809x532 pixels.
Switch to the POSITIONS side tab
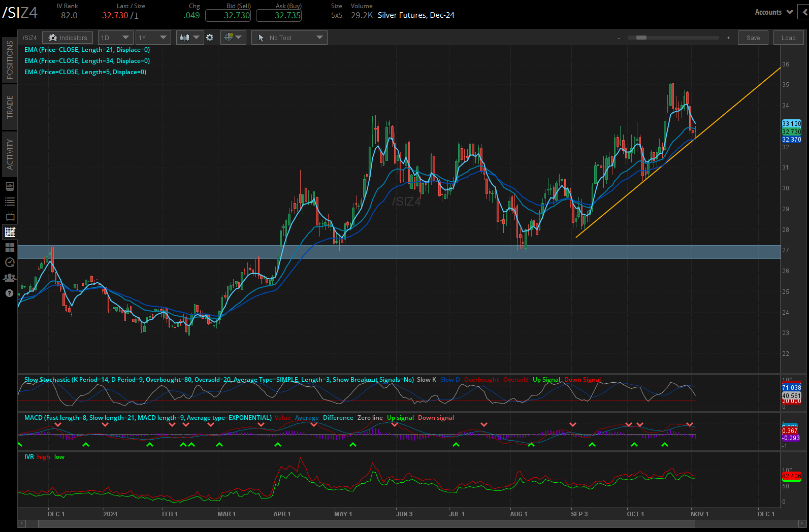click(x=10, y=60)
